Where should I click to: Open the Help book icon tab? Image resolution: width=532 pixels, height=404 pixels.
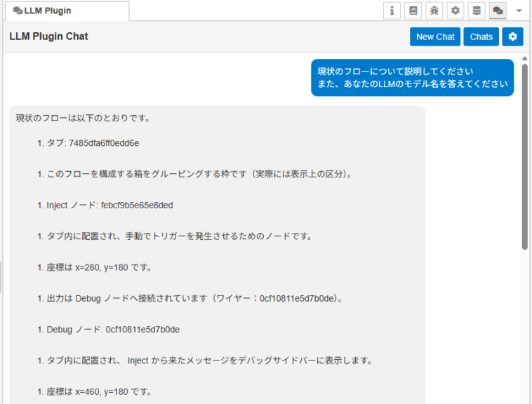pos(413,11)
